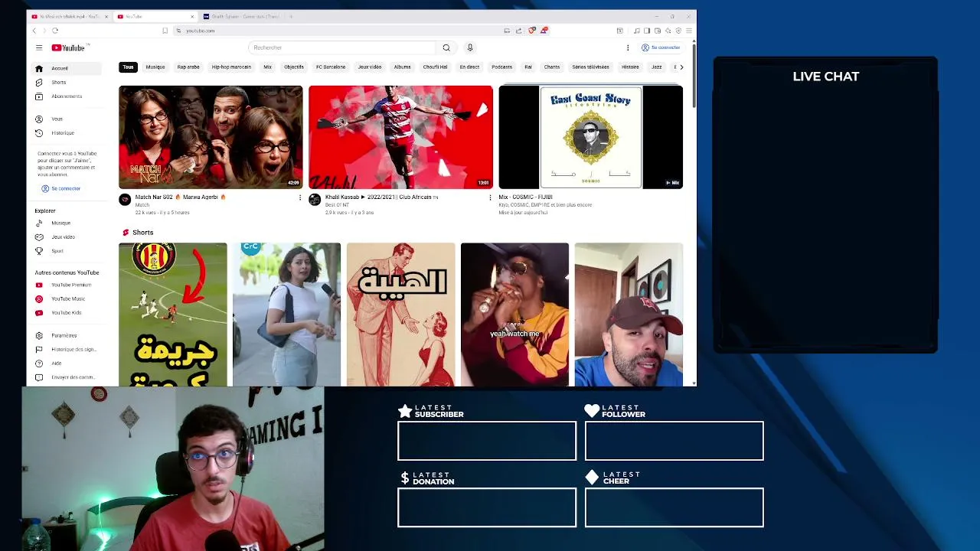This screenshot has width=980, height=551.
Task: Open the Short with man in red cap
Action: tap(629, 315)
